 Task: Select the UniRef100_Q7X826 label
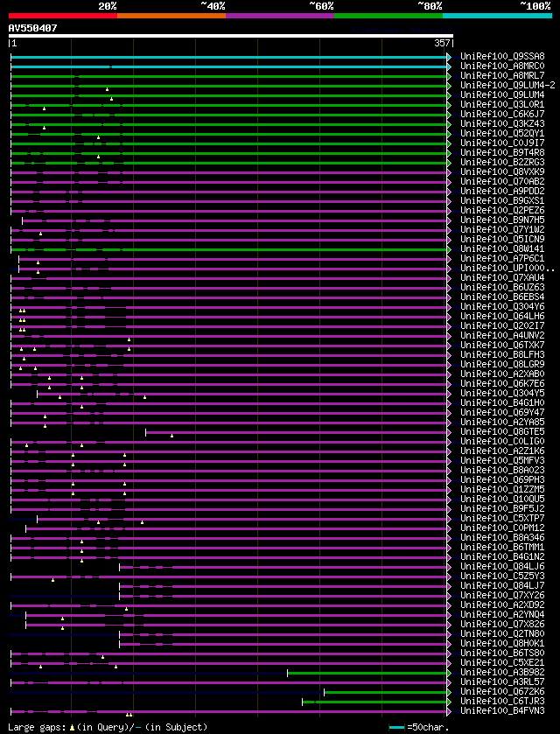[502, 625]
